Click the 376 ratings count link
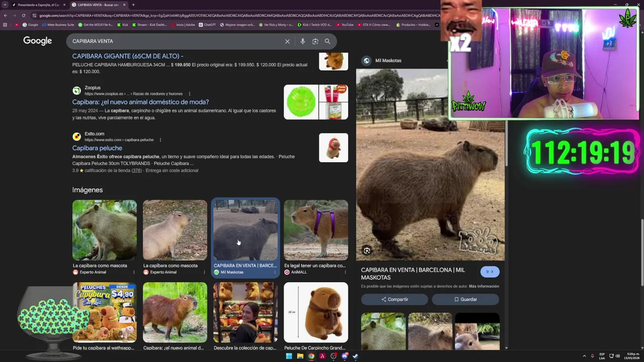Viewport: 644px width, 362px height. pos(136,170)
